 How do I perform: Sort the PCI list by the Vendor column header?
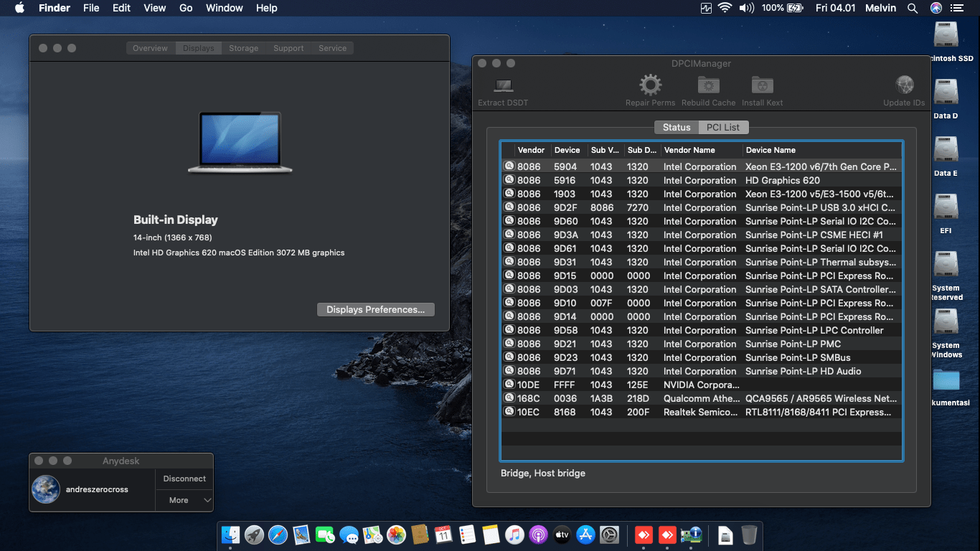[x=532, y=150]
